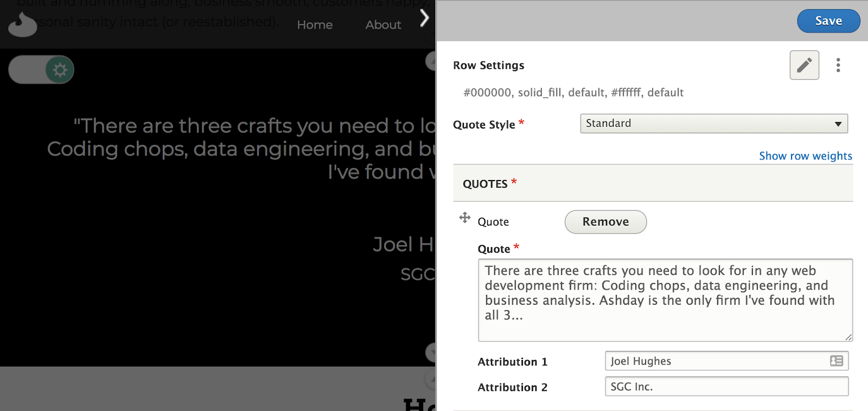Click the Row Settings heading
This screenshot has height=411, width=868.
tap(489, 66)
